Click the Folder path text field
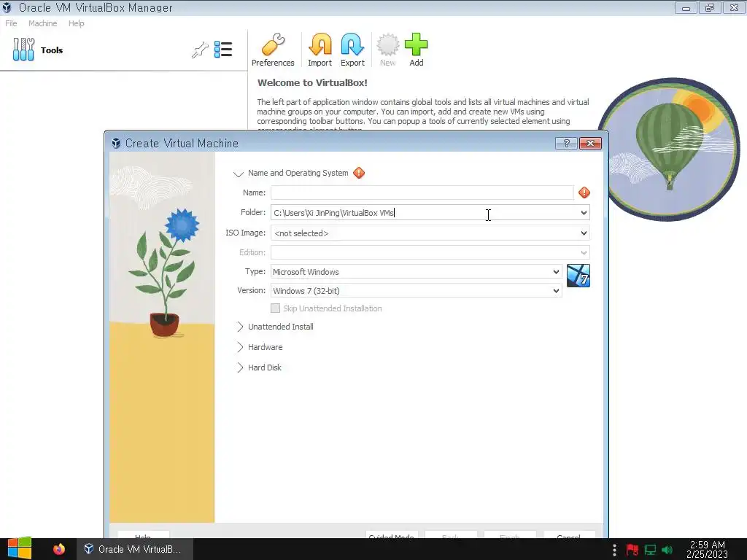The width and height of the screenshot is (747, 560). 424,213
